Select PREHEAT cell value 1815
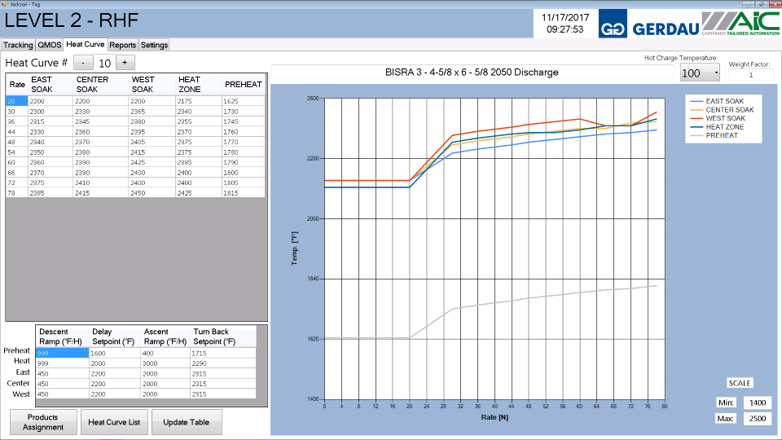782x440 pixels. [243, 193]
